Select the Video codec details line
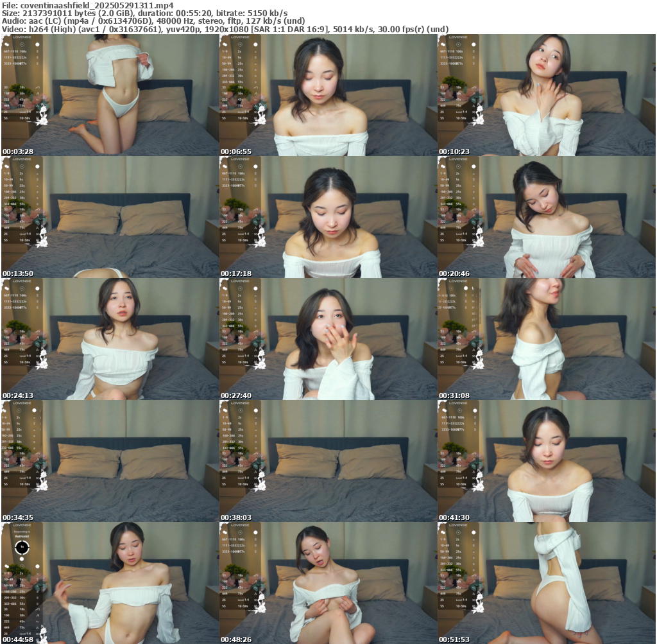 click(x=225, y=29)
